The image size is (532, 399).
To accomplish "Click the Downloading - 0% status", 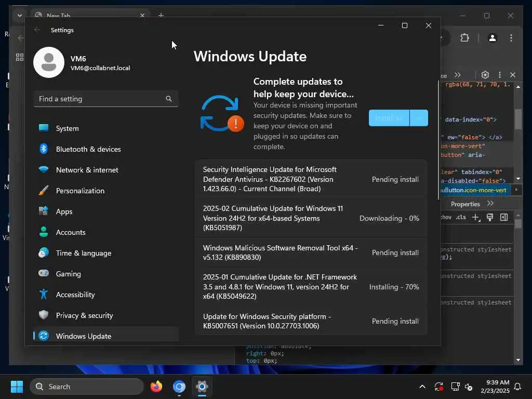I will (x=389, y=219).
